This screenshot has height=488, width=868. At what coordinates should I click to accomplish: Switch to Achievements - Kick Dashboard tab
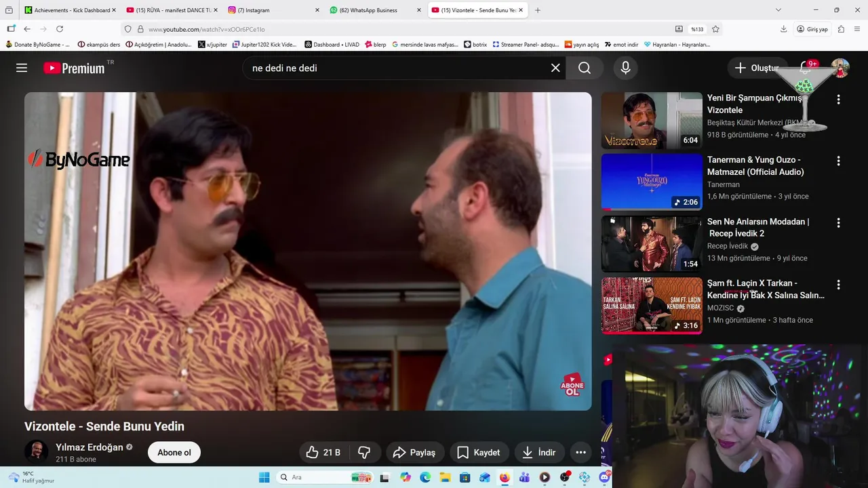pos(70,10)
